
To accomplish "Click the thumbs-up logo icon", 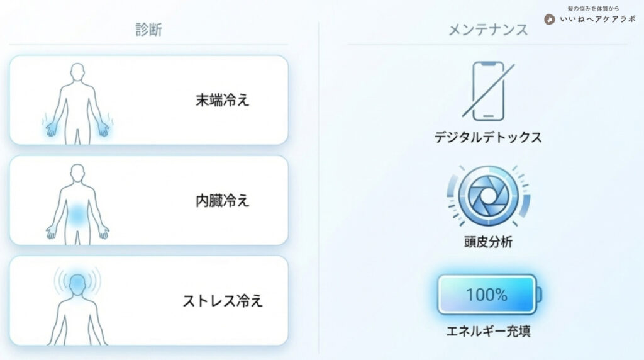I will point(550,20).
